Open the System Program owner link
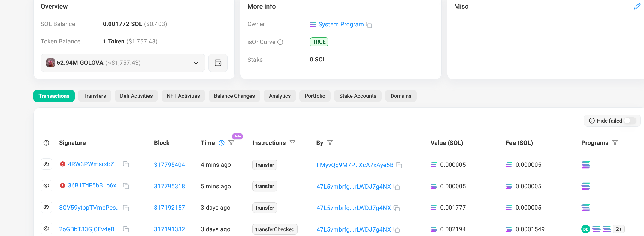The height and width of the screenshot is (236, 644). [341, 25]
